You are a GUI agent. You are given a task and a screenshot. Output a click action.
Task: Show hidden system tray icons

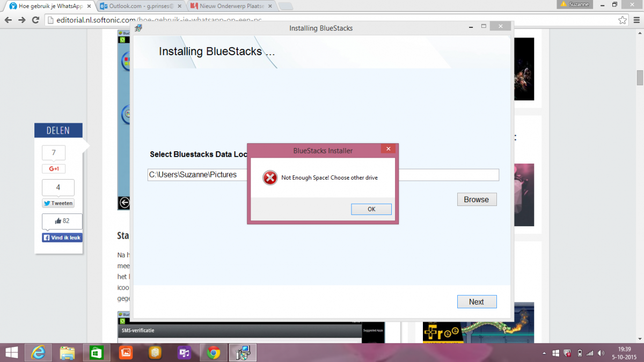click(x=545, y=353)
